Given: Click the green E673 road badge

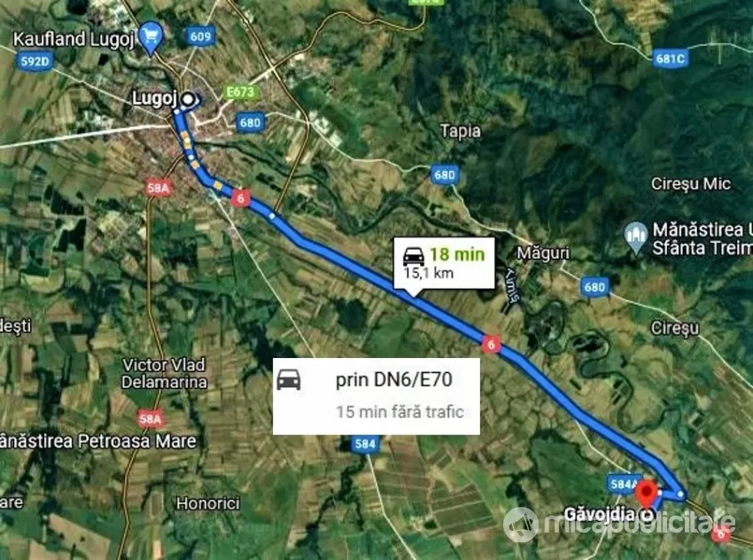Looking at the screenshot, I should (x=241, y=92).
